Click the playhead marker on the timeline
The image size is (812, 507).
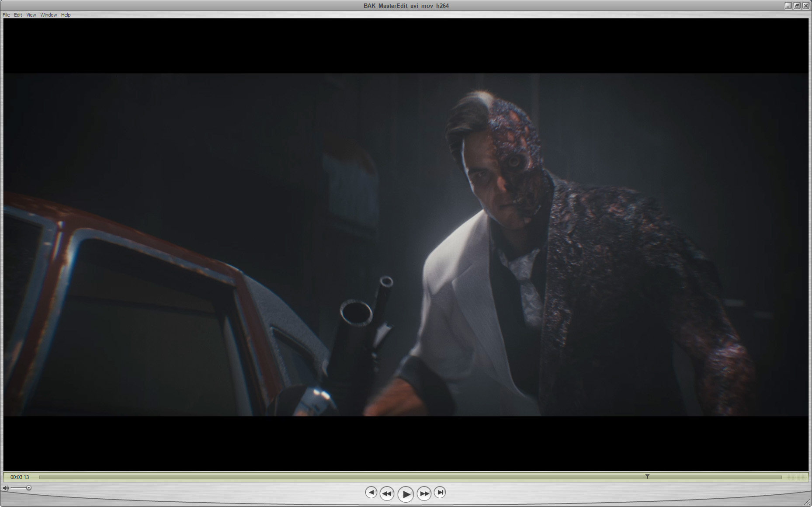pos(647,476)
